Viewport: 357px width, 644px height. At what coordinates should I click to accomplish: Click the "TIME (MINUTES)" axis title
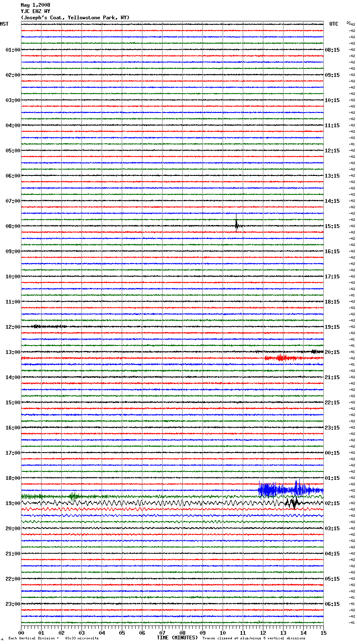pos(177,638)
